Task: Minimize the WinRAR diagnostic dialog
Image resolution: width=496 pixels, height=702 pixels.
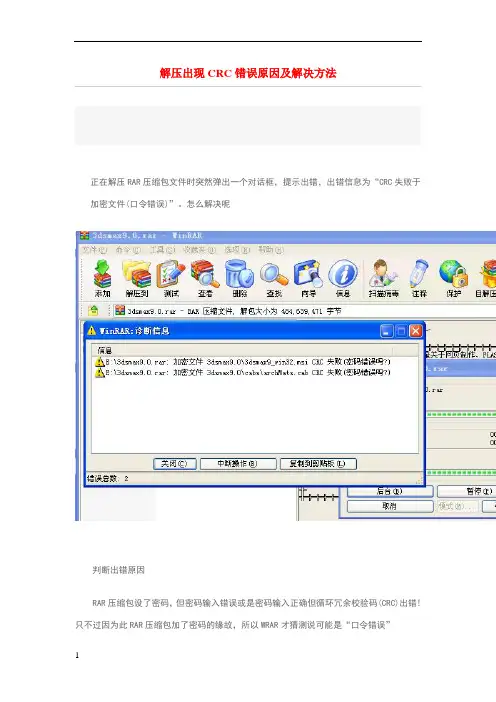Action: pos(387,331)
